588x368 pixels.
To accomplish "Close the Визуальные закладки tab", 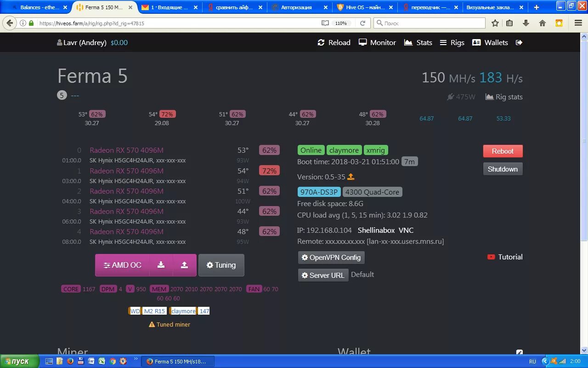I will pos(522,7).
